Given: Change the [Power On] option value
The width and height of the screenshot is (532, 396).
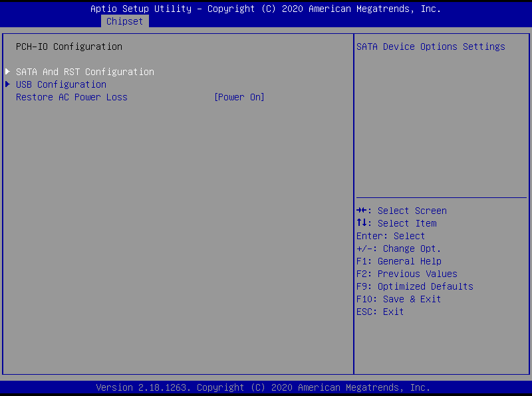Looking at the screenshot, I should pos(239,97).
